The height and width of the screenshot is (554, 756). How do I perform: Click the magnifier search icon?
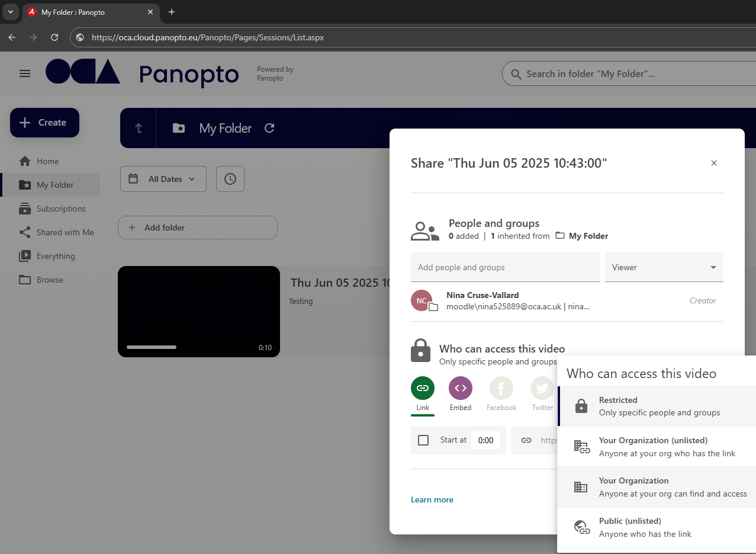click(x=516, y=74)
